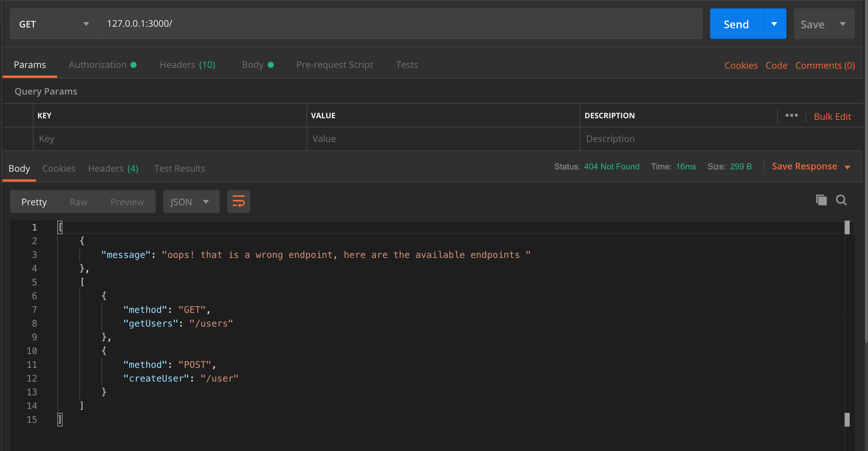Open Comments (0)
The image size is (868, 451).
[x=825, y=65]
